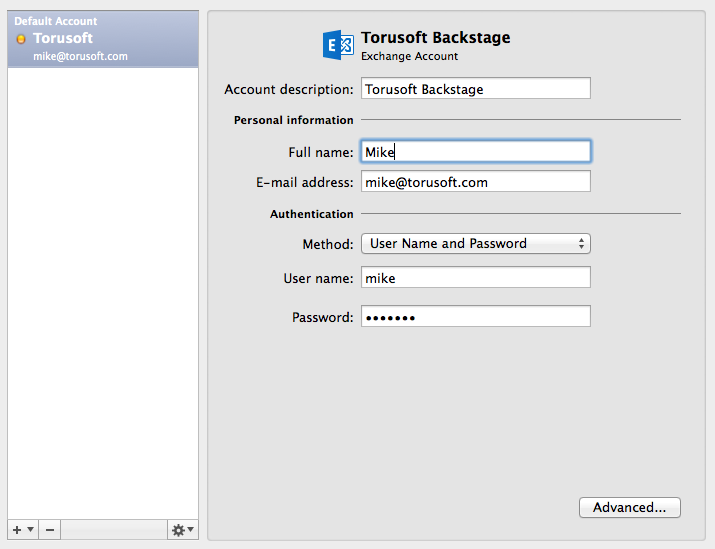This screenshot has height=549, width=715.
Task: Click the 'Full name:' label
Action: [321, 152]
